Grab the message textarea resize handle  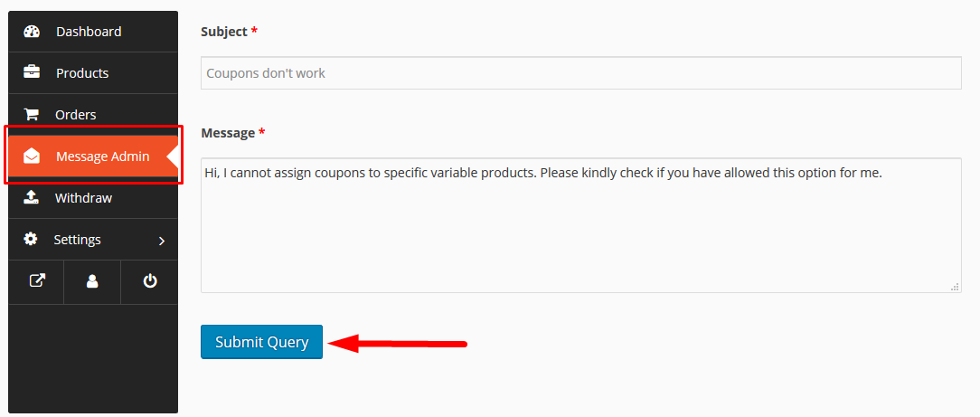pos(955,287)
